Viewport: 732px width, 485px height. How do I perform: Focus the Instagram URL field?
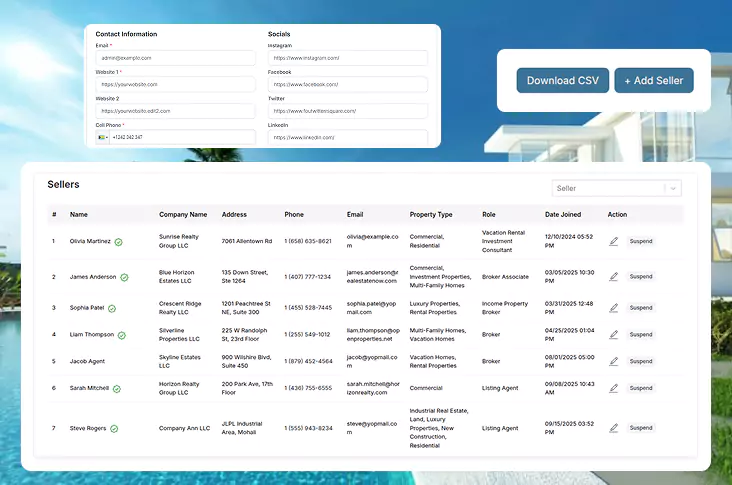(348, 58)
